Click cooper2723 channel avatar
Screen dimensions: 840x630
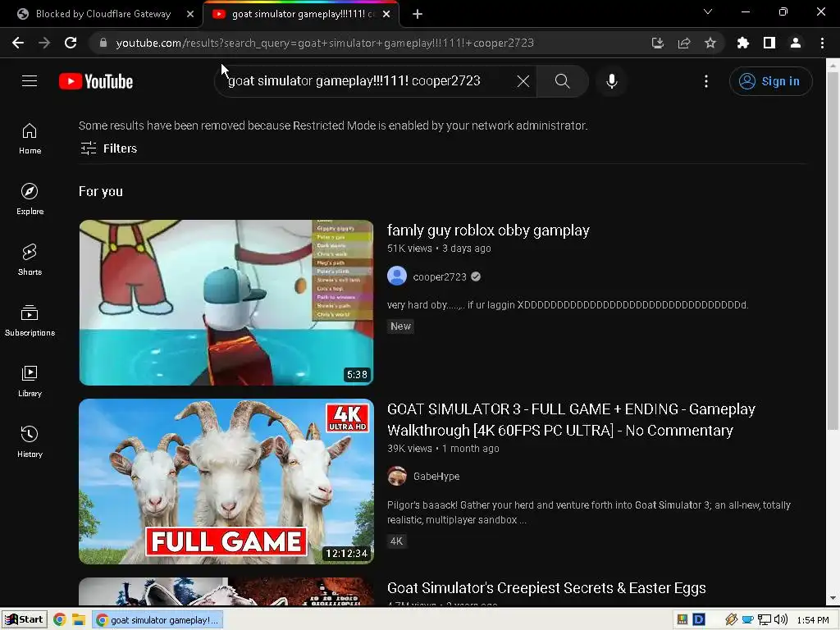coord(397,276)
